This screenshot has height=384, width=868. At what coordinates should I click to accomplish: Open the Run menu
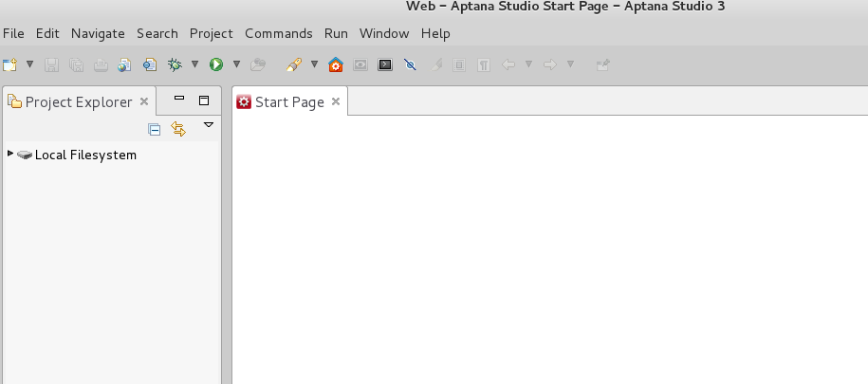click(x=336, y=34)
